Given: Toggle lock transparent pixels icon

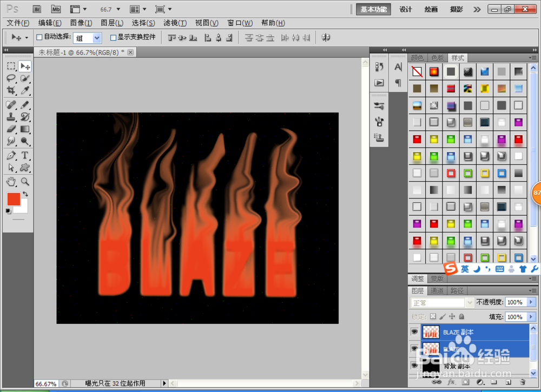Looking at the screenshot, I should click(x=433, y=316).
